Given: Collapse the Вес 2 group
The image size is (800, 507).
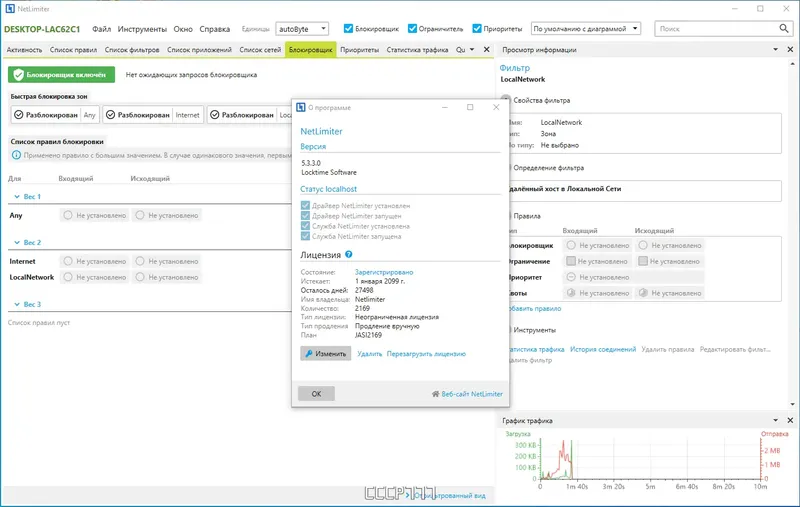Looking at the screenshot, I should tap(17, 242).
